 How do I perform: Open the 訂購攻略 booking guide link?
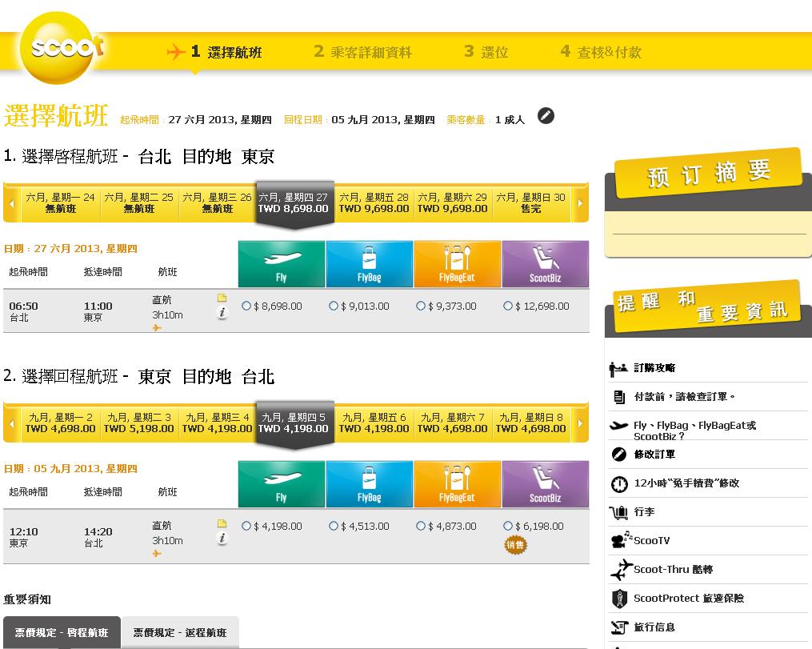tap(654, 368)
